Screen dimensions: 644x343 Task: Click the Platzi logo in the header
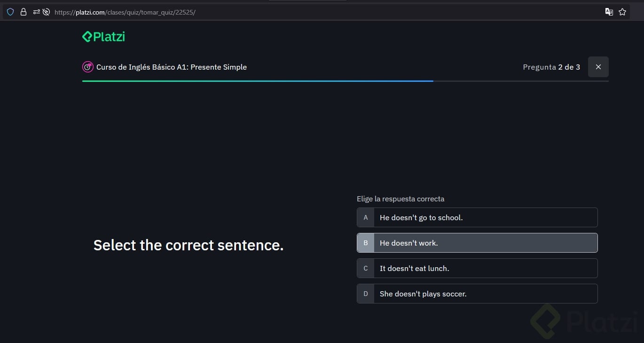[x=103, y=37]
